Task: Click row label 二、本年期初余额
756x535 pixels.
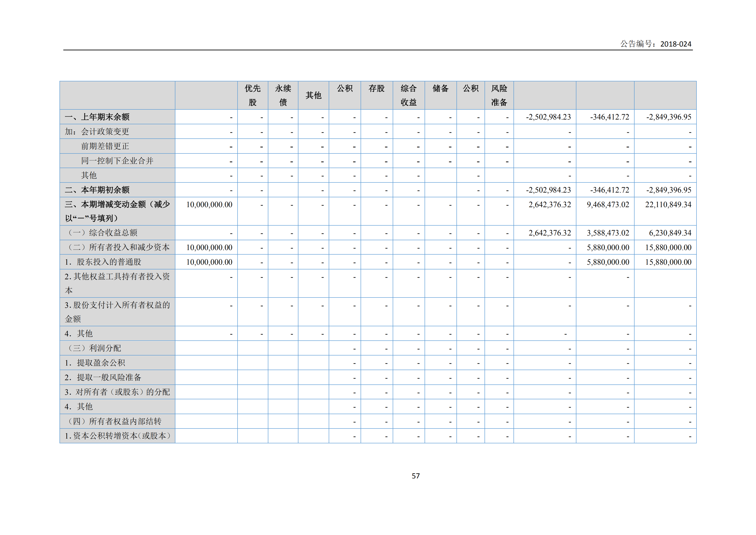Action: coord(97,190)
